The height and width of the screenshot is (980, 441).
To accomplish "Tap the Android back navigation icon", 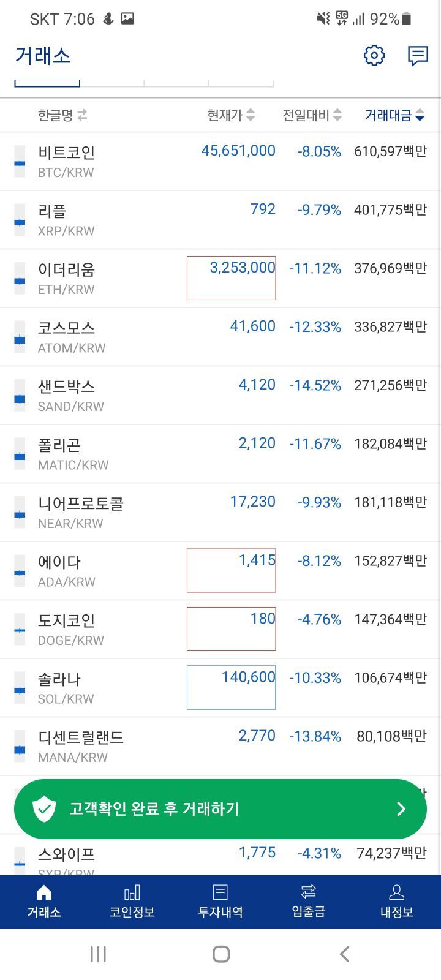I will click(344, 954).
